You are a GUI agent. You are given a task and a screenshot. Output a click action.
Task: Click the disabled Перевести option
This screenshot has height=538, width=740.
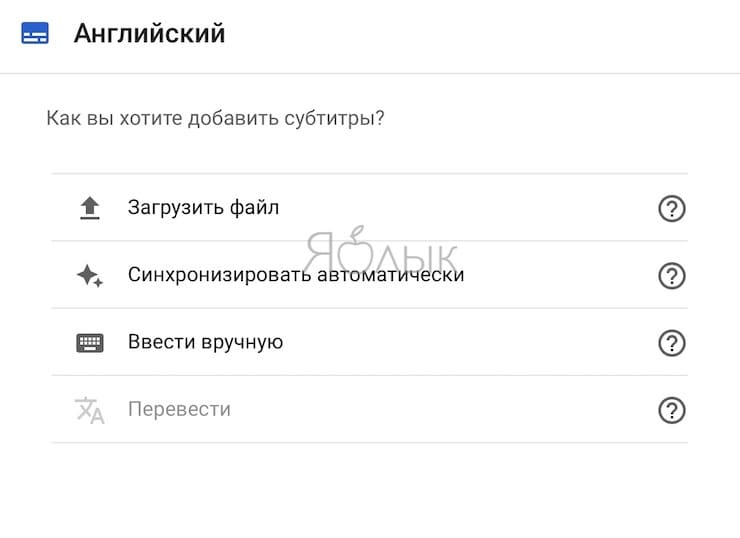coord(370,409)
